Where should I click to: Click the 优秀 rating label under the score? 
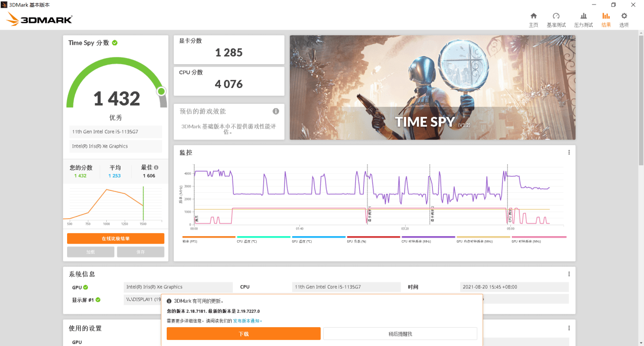click(x=116, y=118)
